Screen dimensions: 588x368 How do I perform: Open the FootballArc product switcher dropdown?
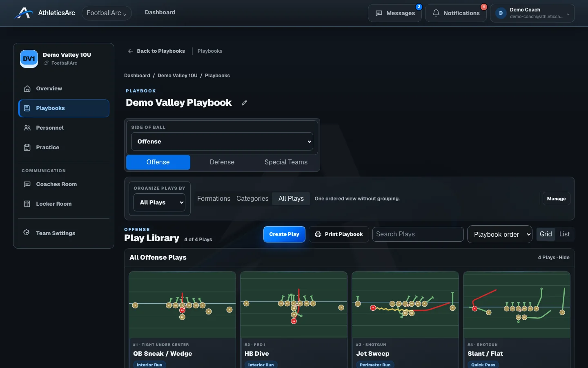tap(107, 13)
